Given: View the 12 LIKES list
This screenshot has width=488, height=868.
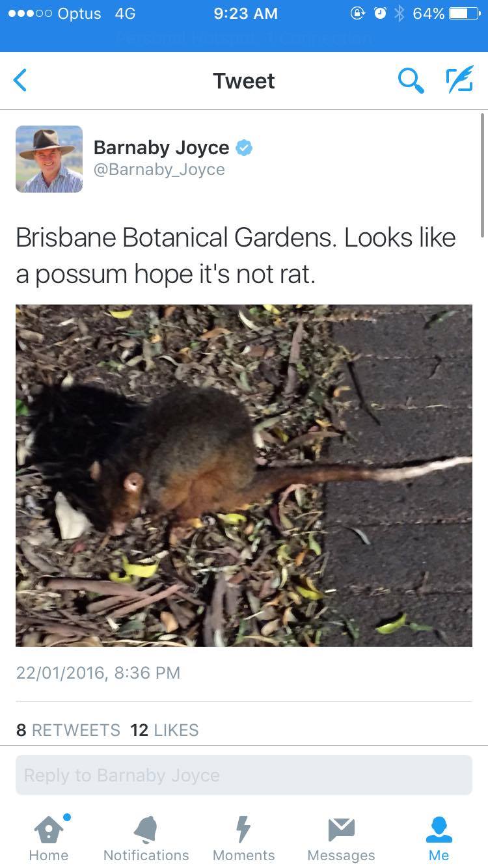Looking at the screenshot, I should point(165,730).
